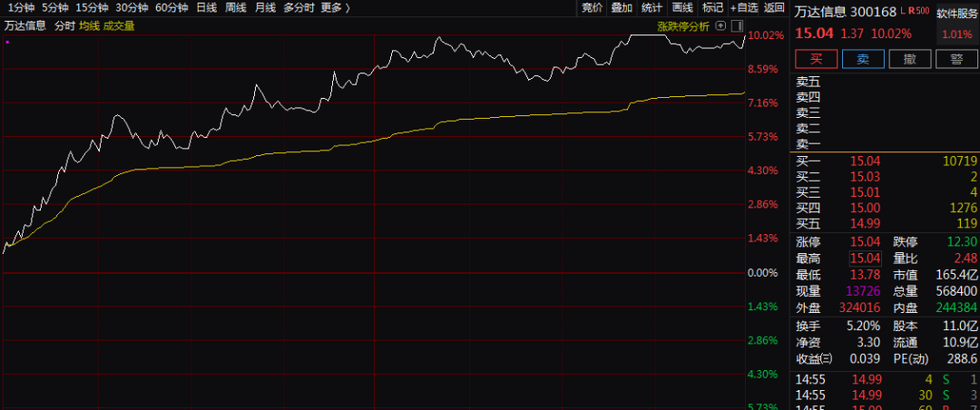Click the blue 卖 (sell) button

click(862, 60)
